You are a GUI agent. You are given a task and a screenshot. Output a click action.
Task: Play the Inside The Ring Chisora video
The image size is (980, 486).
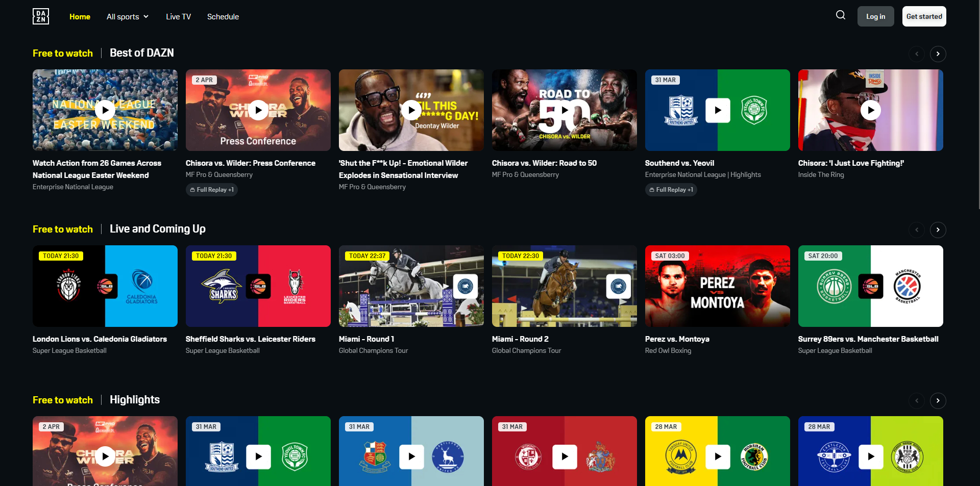[x=871, y=110]
